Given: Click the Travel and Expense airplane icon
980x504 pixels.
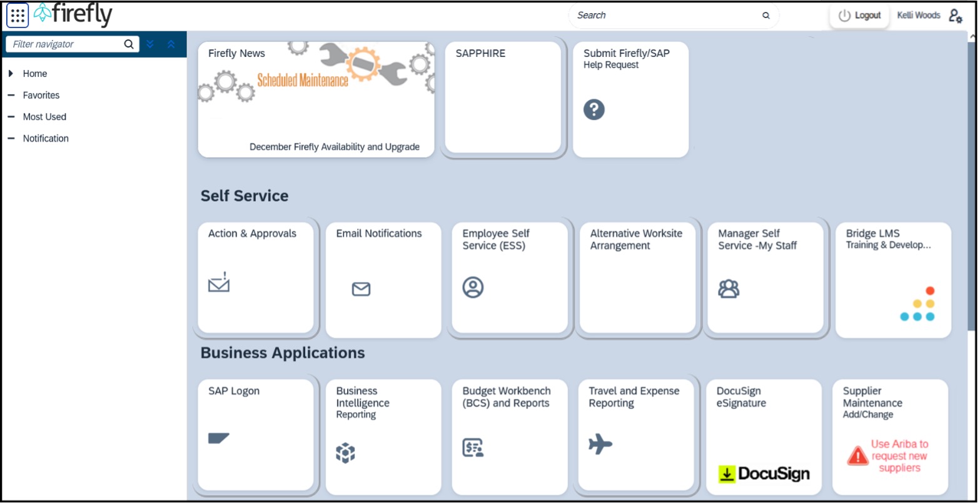Looking at the screenshot, I should [600, 445].
